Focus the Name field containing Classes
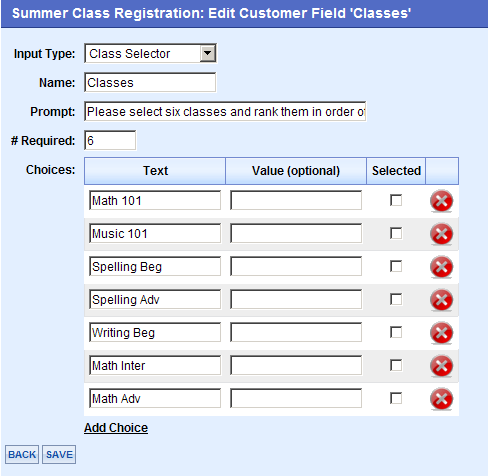Image resolution: width=488 pixels, height=476 pixels. (150, 82)
